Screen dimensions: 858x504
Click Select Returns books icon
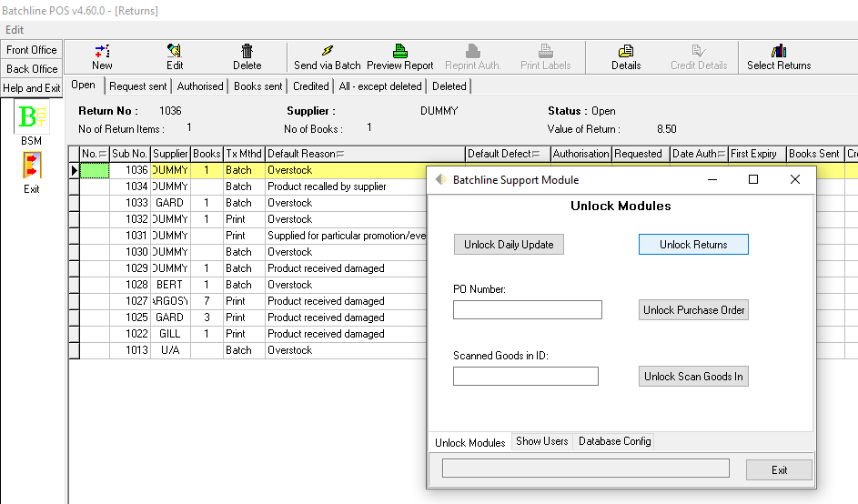(x=779, y=51)
